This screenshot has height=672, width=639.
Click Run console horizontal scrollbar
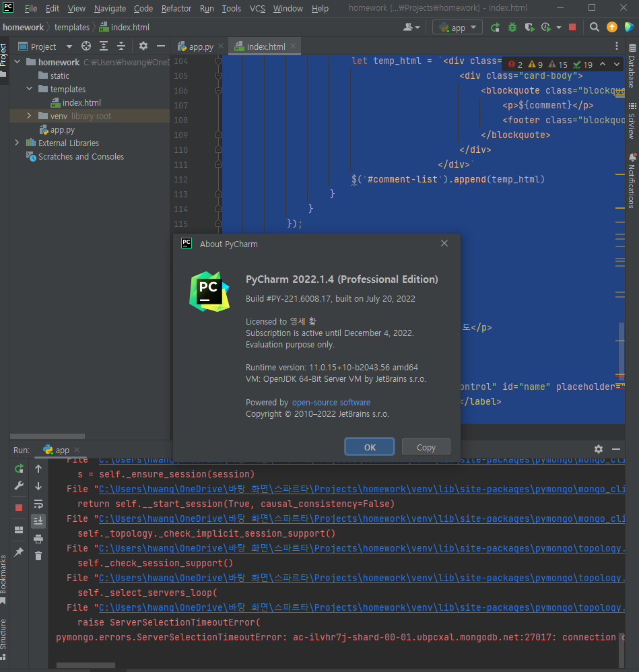(x=86, y=665)
